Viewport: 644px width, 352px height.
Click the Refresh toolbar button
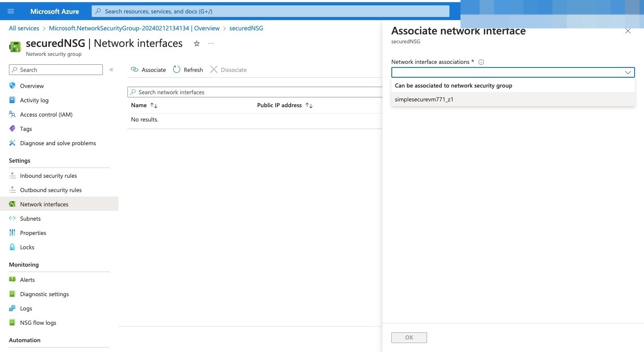188,70
